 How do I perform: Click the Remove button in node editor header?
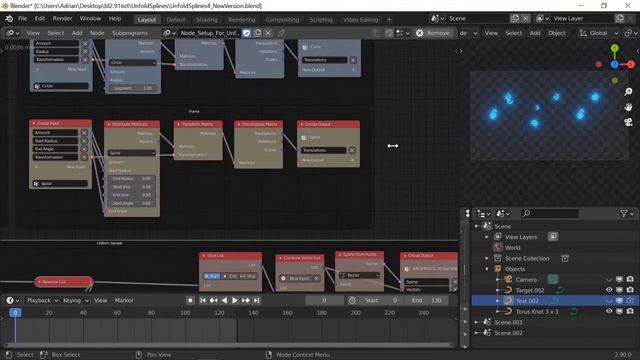pyautogui.click(x=433, y=33)
